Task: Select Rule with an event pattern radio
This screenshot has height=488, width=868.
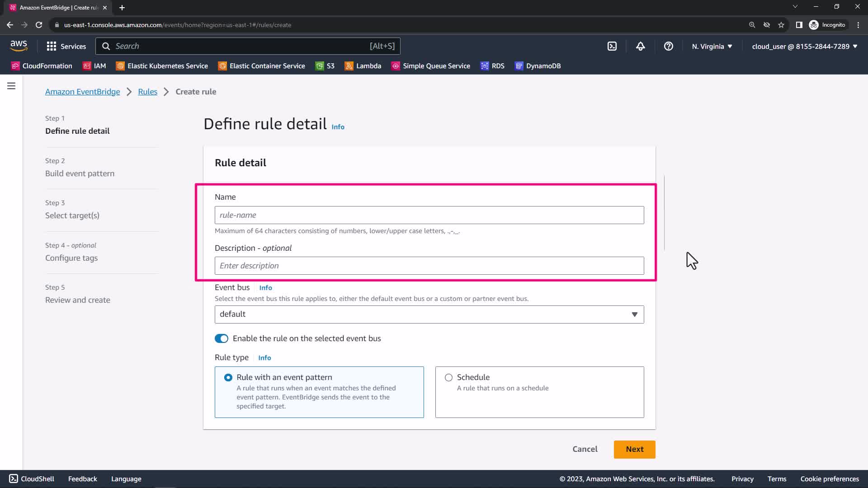Action: [228, 377]
